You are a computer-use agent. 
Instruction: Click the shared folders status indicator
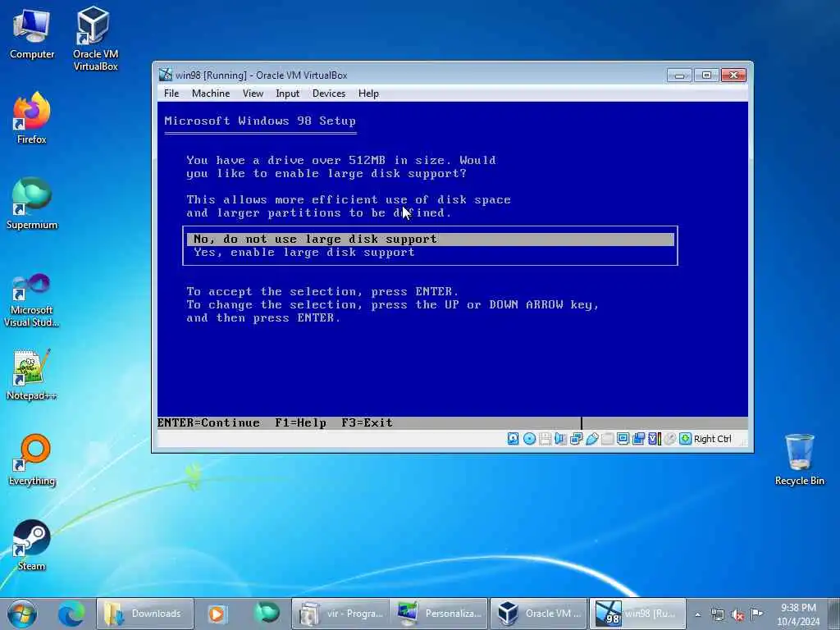607,439
